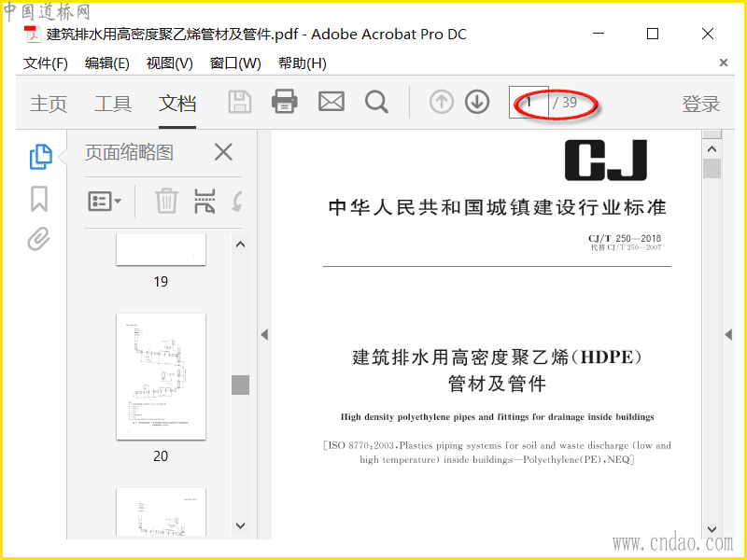Click the page label '20' under thumbnail
This screenshot has height=560, width=747.
(x=161, y=456)
